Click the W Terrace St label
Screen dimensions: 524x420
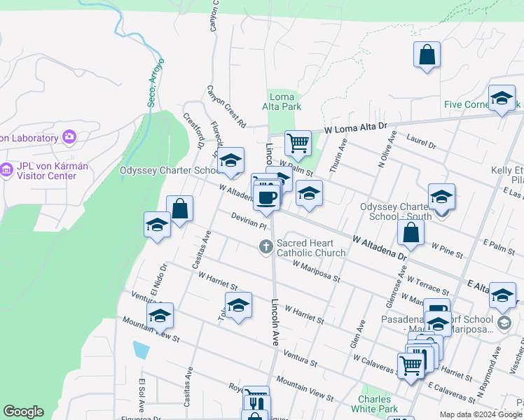(x=428, y=286)
